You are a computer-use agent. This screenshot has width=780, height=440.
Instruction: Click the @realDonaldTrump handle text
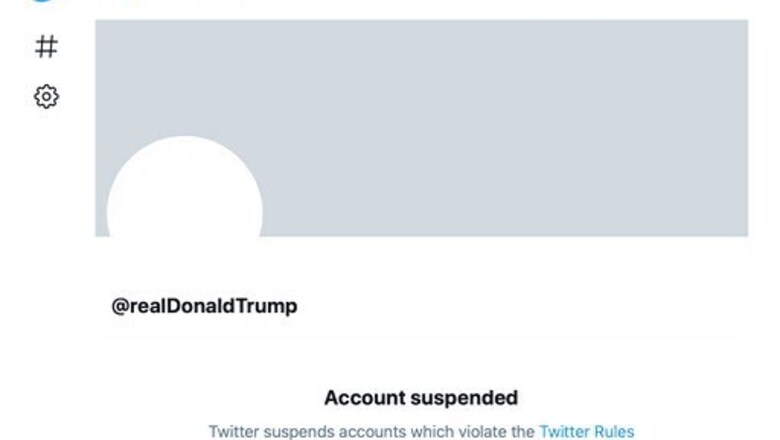point(204,306)
